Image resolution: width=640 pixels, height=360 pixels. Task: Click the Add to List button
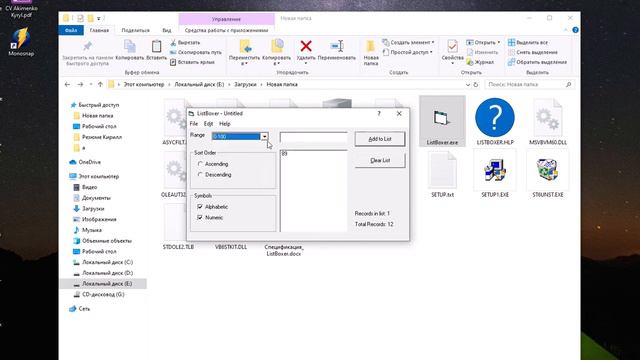point(380,139)
